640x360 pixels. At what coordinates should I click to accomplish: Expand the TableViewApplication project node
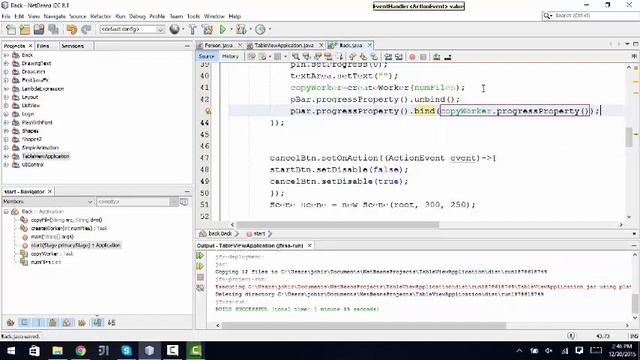[6, 156]
